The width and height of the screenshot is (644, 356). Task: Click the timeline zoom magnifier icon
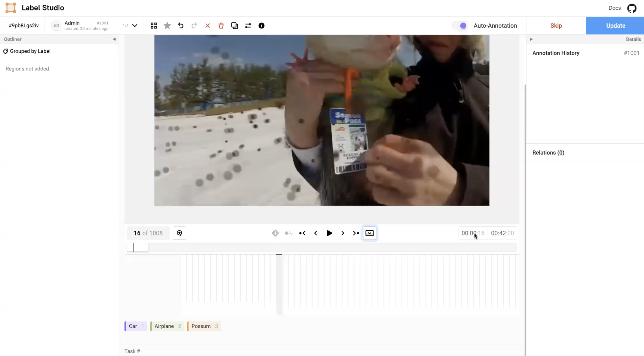(x=179, y=233)
